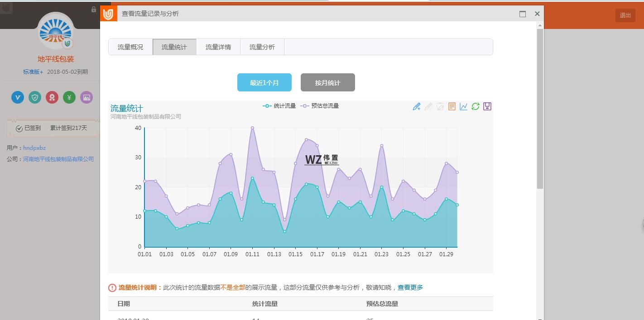Click the pencil-plus mark line icon
This screenshot has width=644, height=320.
tap(417, 106)
